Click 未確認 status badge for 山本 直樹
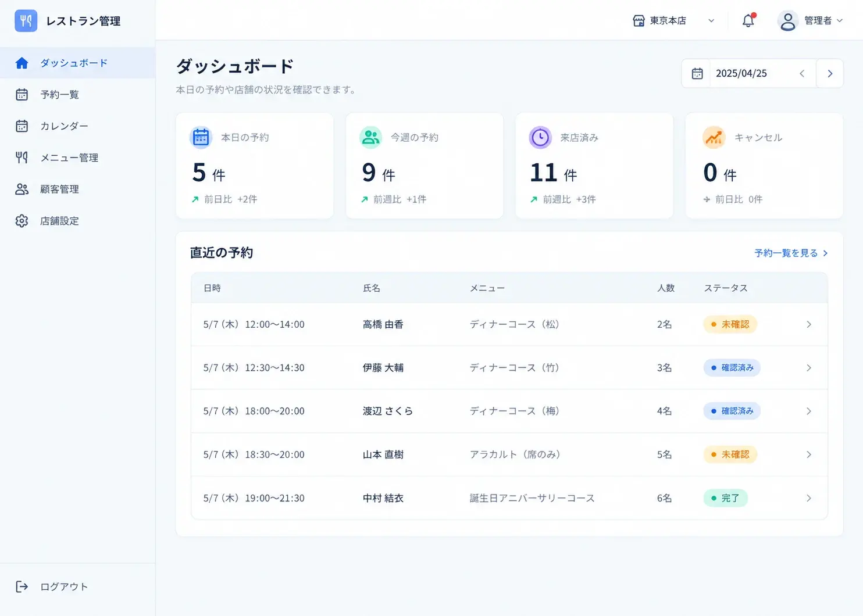The height and width of the screenshot is (616, 863). (730, 454)
